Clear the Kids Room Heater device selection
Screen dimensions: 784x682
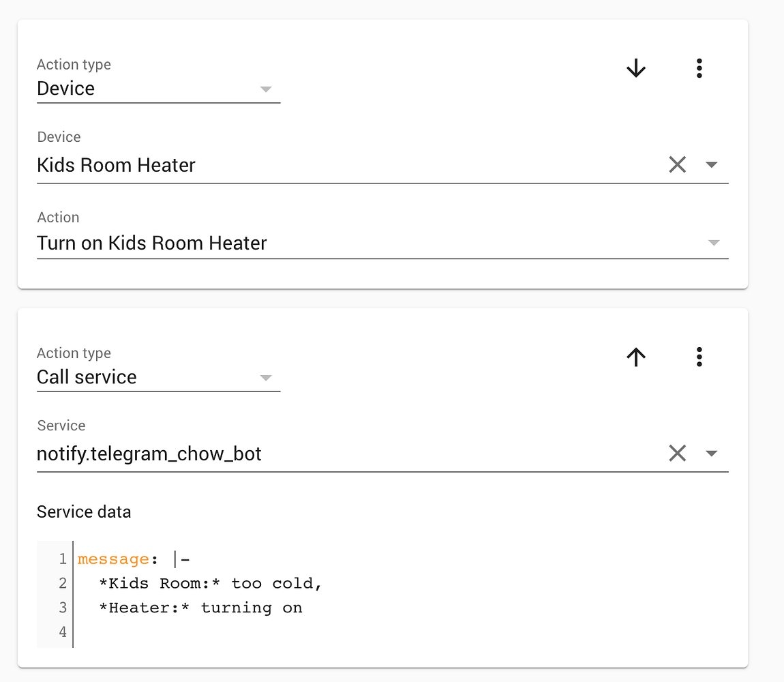(677, 164)
